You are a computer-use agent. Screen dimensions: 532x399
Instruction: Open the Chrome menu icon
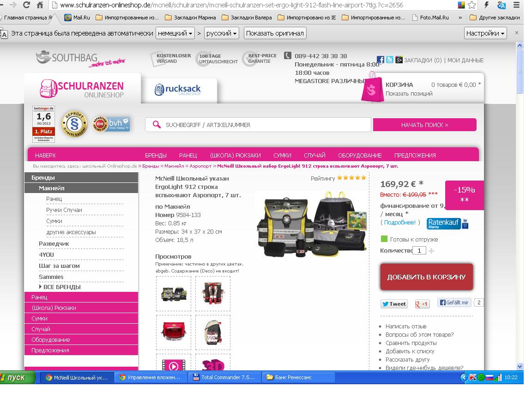[x=516, y=5]
